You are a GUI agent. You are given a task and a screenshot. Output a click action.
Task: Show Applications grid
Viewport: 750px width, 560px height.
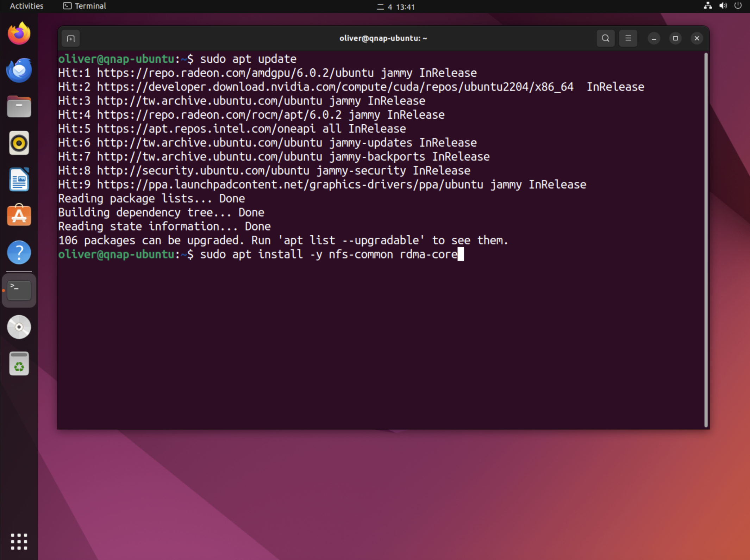click(19, 541)
